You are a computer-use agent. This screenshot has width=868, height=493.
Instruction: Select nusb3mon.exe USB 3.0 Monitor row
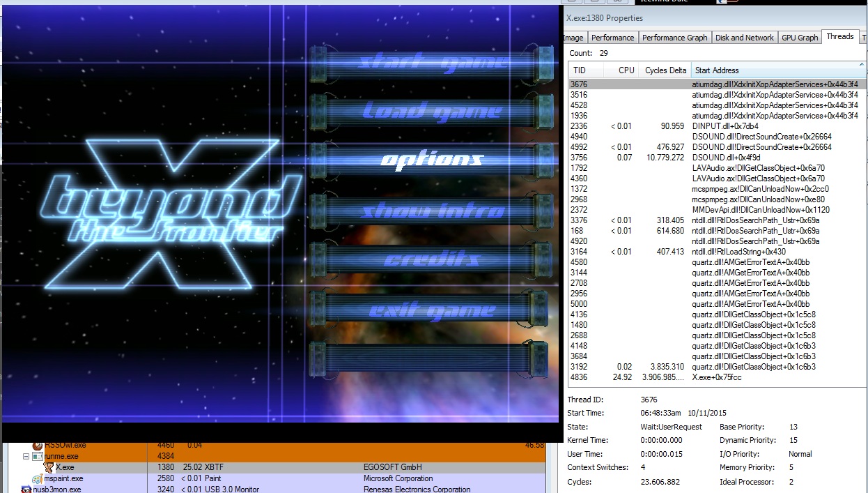click(x=279, y=489)
